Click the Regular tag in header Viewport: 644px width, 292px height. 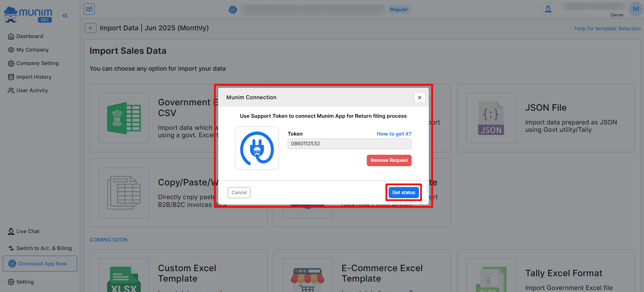coord(399,9)
